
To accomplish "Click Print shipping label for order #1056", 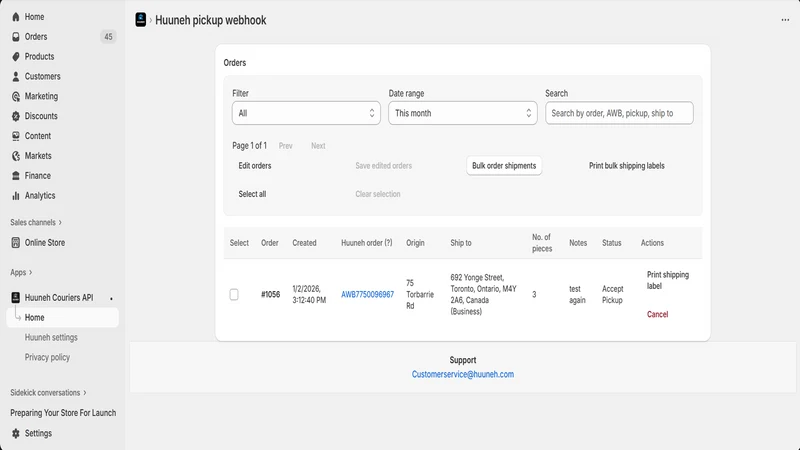I will [667, 280].
